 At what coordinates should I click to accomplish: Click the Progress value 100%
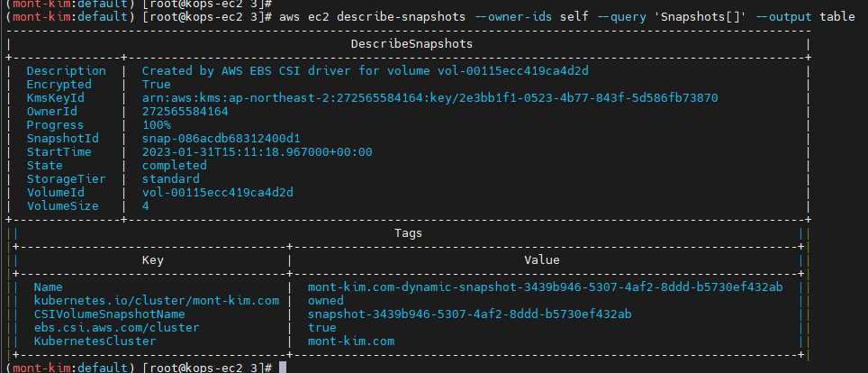(157, 124)
